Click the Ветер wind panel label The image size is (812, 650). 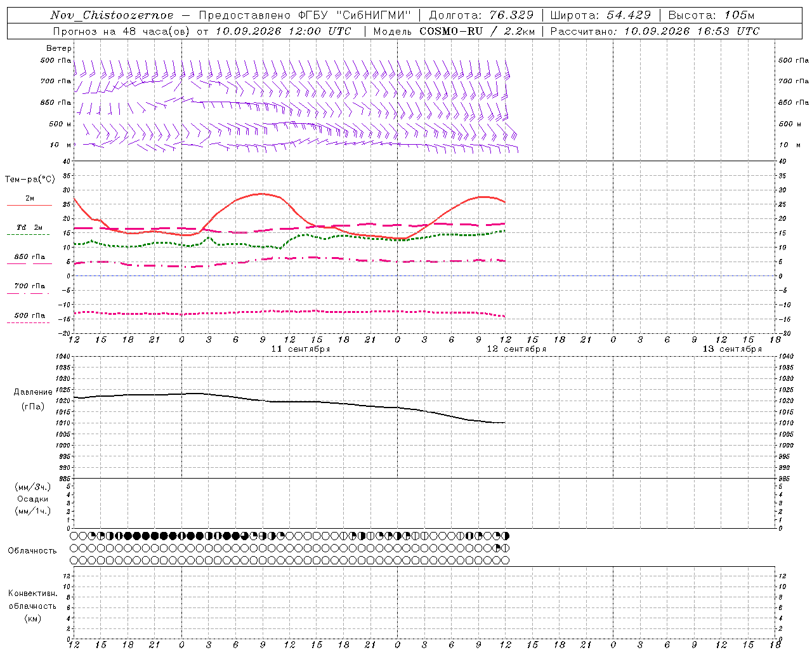point(59,48)
